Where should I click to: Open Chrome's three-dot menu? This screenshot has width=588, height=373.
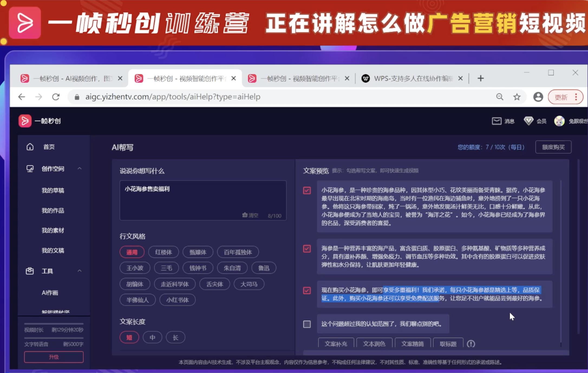(x=576, y=97)
